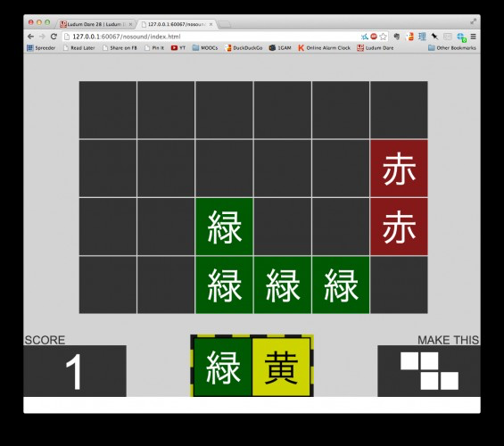The width and height of the screenshot is (504, 446).
Task: Open the YT YouTube bookmark
Action: (x=178, y=48)
